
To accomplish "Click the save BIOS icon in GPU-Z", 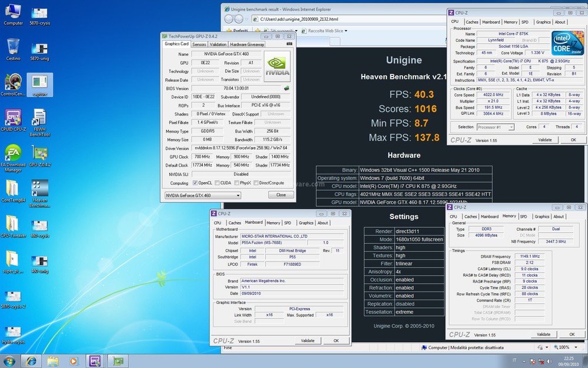I will [286, 88].
